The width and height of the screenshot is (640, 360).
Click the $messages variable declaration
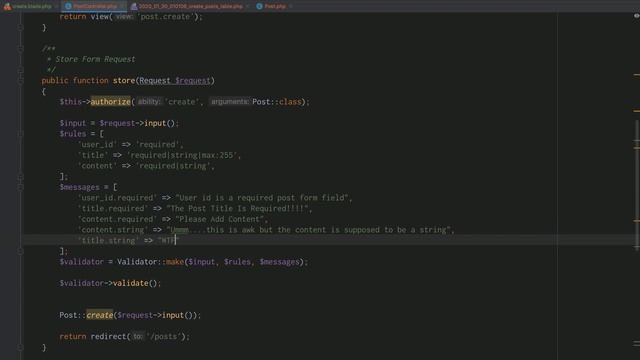[x=79, y=187]
